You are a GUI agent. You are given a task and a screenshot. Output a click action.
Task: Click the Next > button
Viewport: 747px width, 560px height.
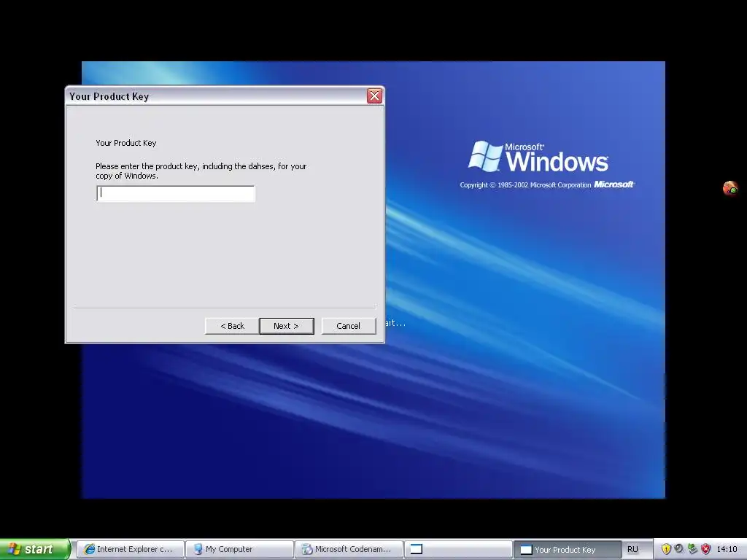point(286,326)
